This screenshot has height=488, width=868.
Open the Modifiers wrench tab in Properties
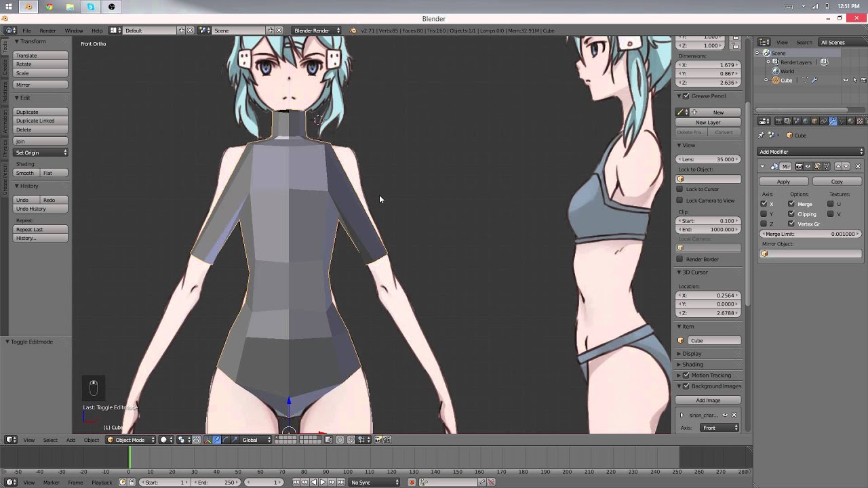coord(833,121)
